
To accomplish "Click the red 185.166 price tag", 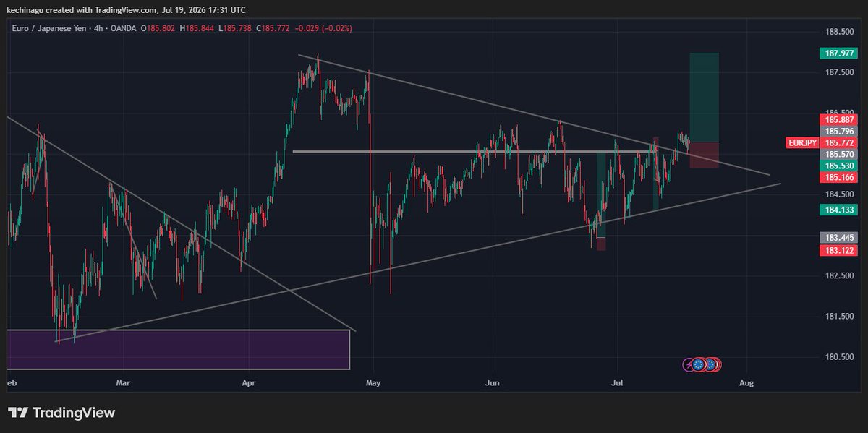I will (x=838, y=177).
